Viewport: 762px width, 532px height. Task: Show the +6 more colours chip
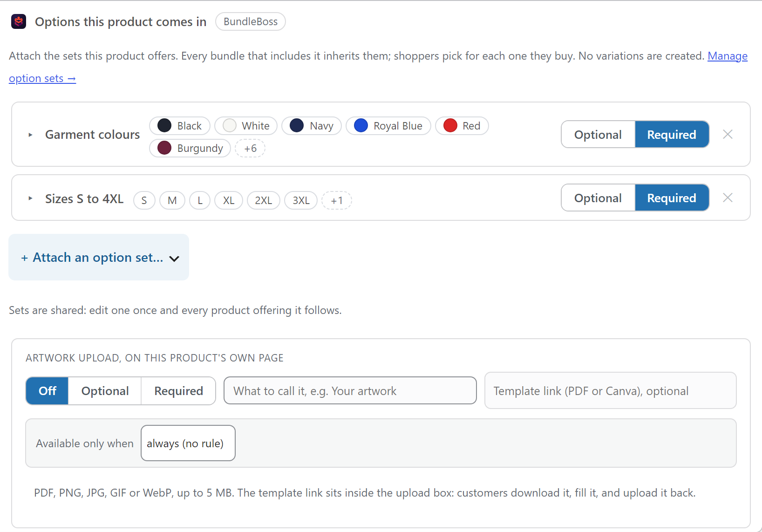250,148
